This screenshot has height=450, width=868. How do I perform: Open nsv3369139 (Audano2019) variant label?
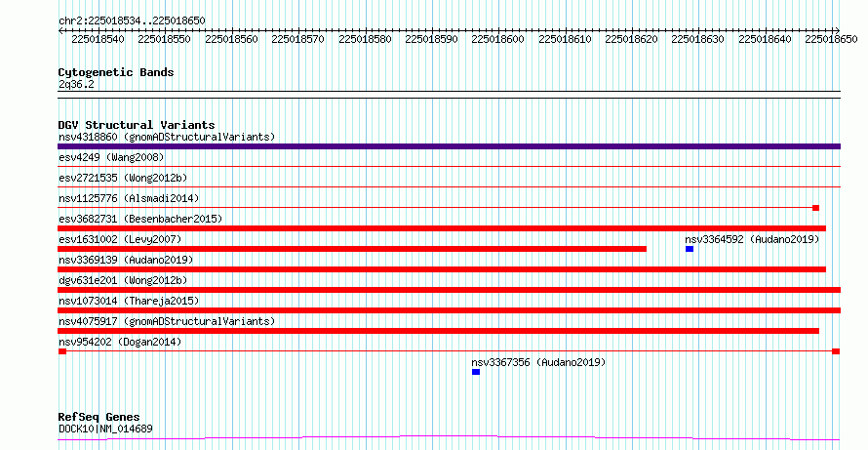coord(126,260)
